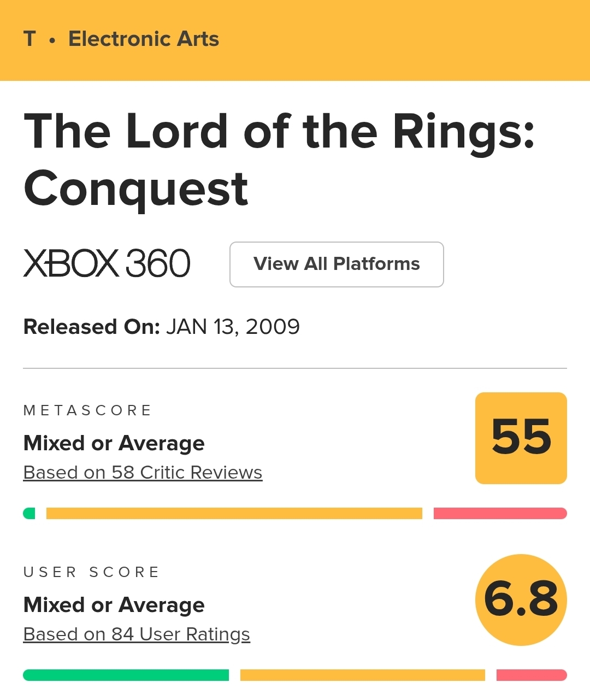Select red negative segment of critic reviews bar
The image size is (590, 700).
(500, 513)
